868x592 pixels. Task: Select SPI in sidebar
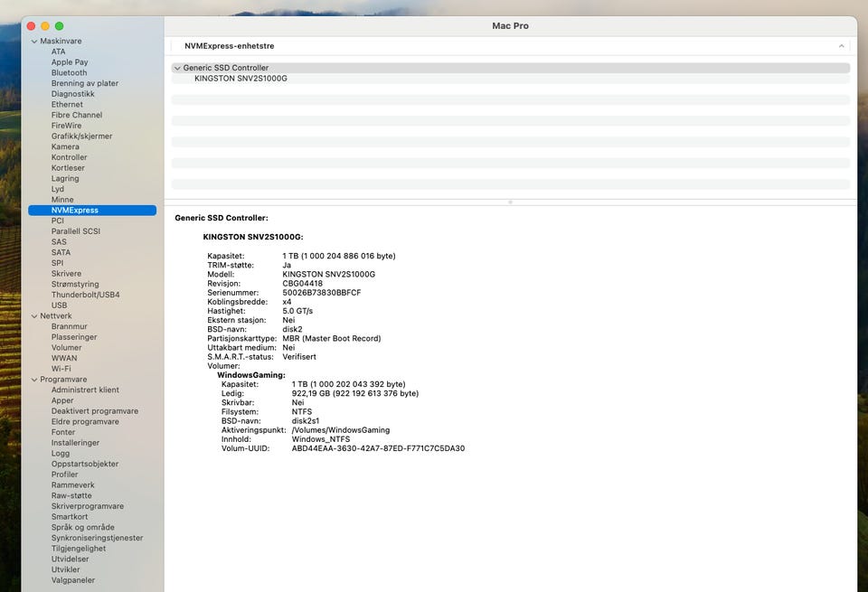58,263
